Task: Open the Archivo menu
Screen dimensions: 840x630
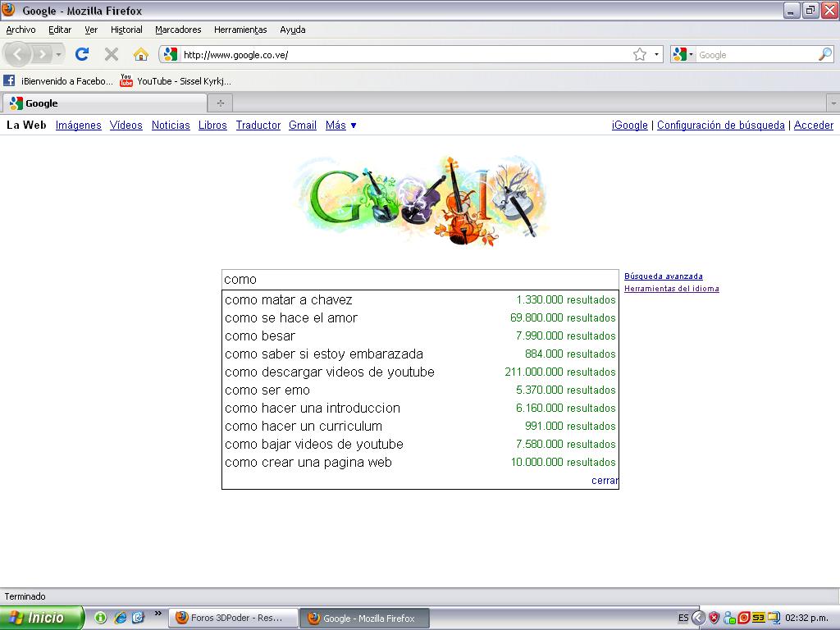Action: point(21,30)
